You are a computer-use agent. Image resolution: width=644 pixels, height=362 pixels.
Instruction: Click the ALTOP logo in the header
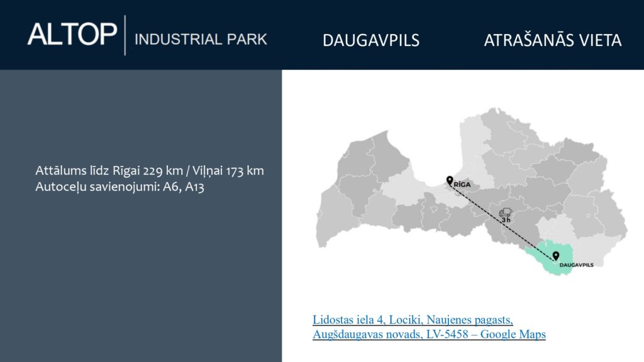[x=72, y=34]
